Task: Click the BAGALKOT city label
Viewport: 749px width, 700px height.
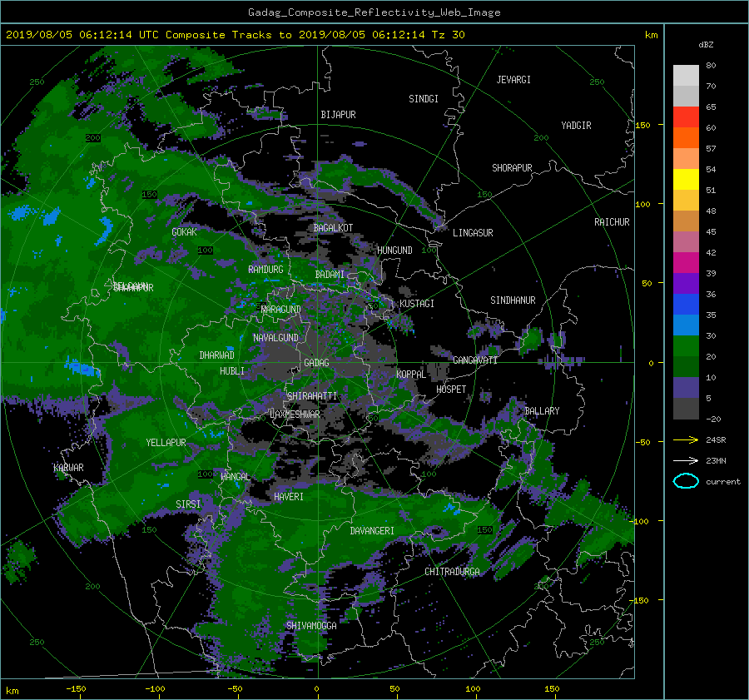Action: [x=333, y=228]
